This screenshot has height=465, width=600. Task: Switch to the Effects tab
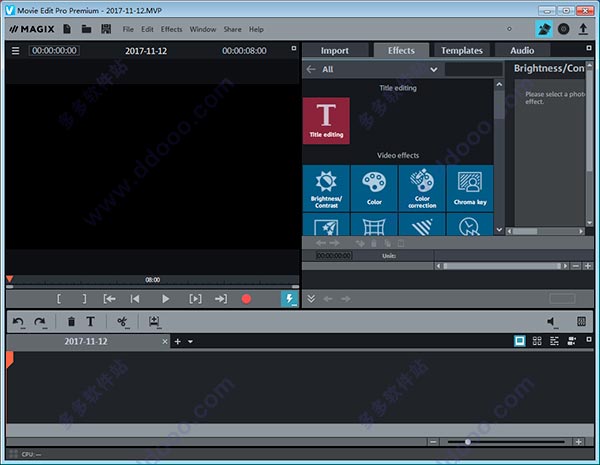tap(401, 51)
